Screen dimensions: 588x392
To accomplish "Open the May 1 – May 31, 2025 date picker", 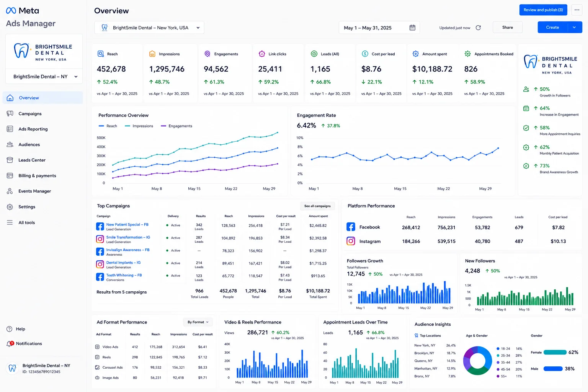I will 379,28.
